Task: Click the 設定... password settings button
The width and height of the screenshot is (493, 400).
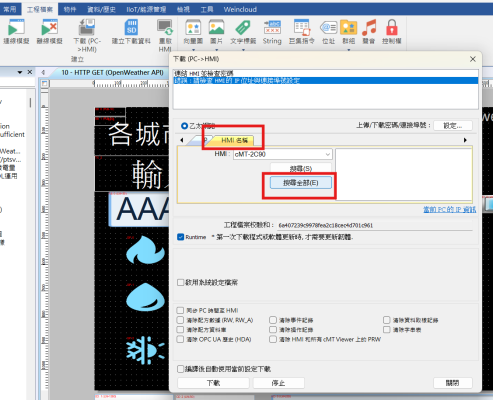Action: point(453,126)
